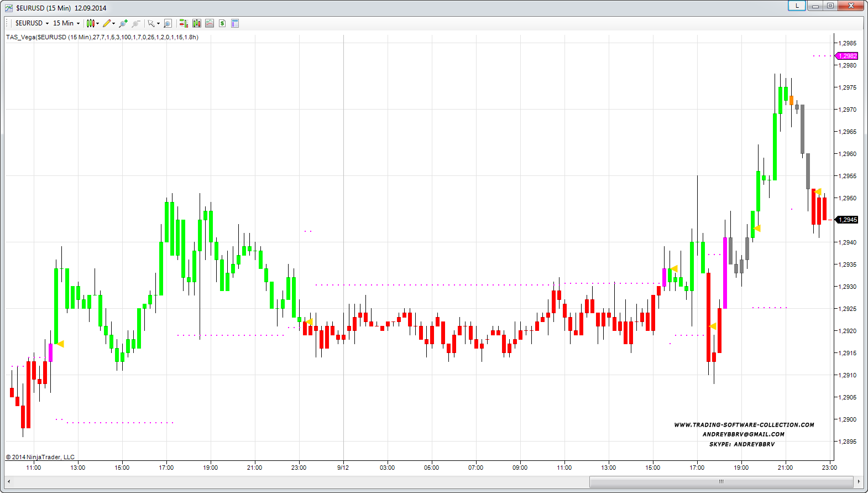Open the Strategies dollar sign icon

pos(222,23)
